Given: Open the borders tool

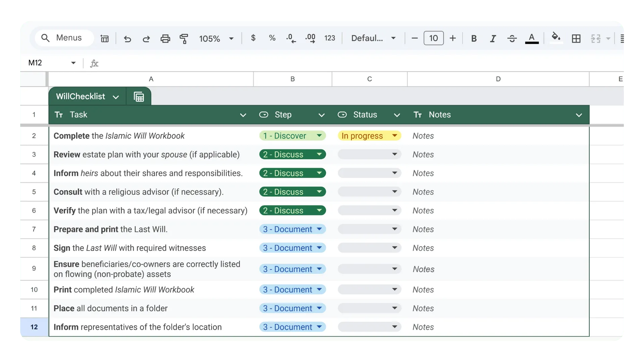Looking at the screenshot, I should pos(576,39).
